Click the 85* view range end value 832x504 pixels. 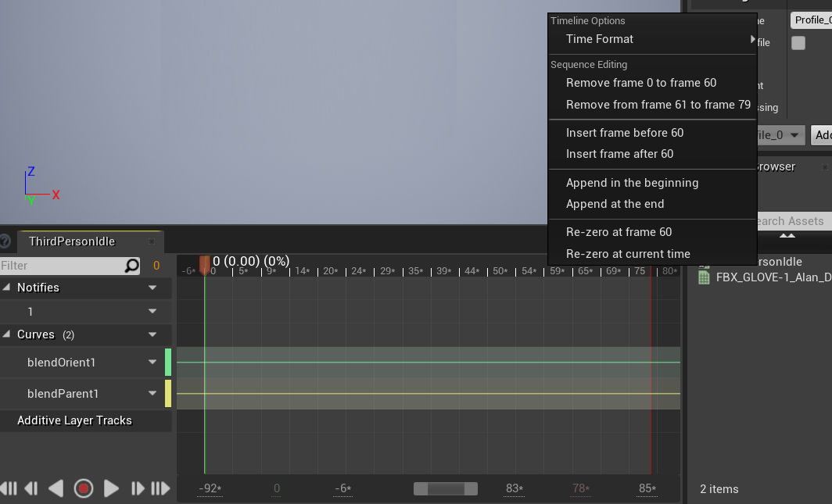647,488
